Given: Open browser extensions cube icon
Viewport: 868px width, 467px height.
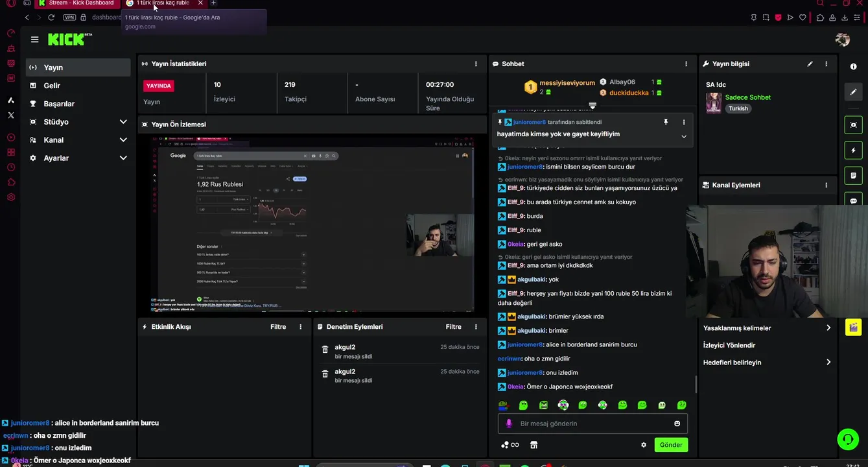Looking at the screenshot, I should click(x=820, y=18).
